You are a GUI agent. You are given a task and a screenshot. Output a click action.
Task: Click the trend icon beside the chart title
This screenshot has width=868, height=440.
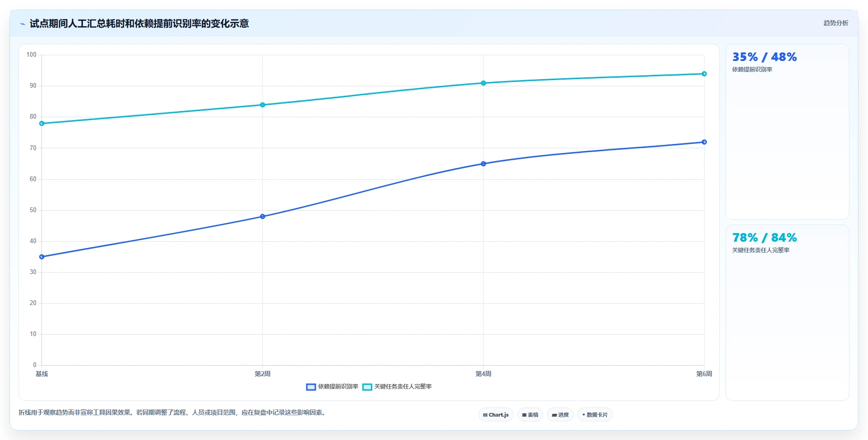point(22,24)
